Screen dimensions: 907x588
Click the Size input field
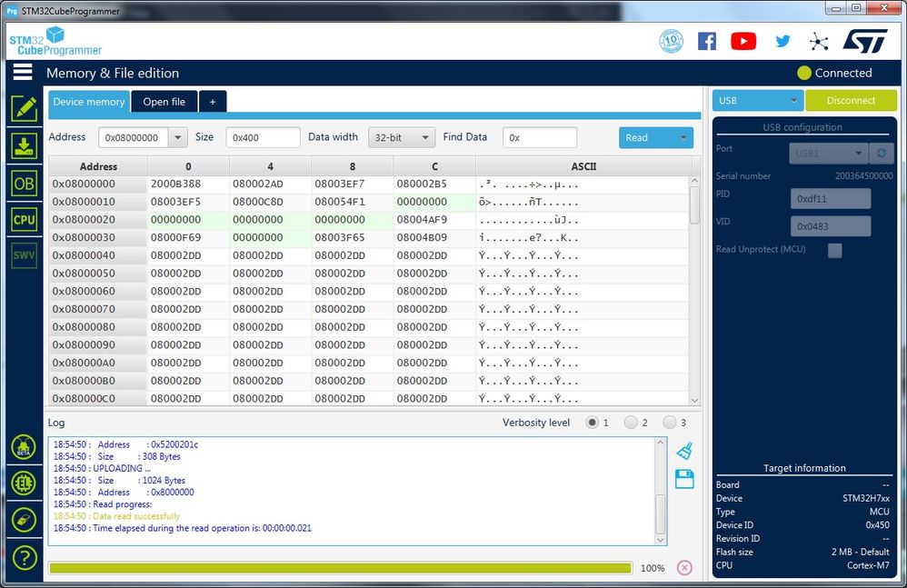(x=264, y=137)
